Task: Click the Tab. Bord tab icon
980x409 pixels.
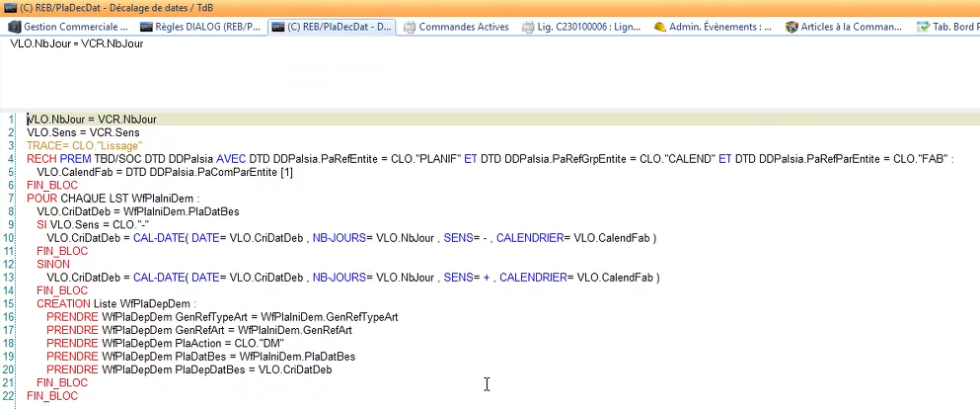Action: [923, 27]
